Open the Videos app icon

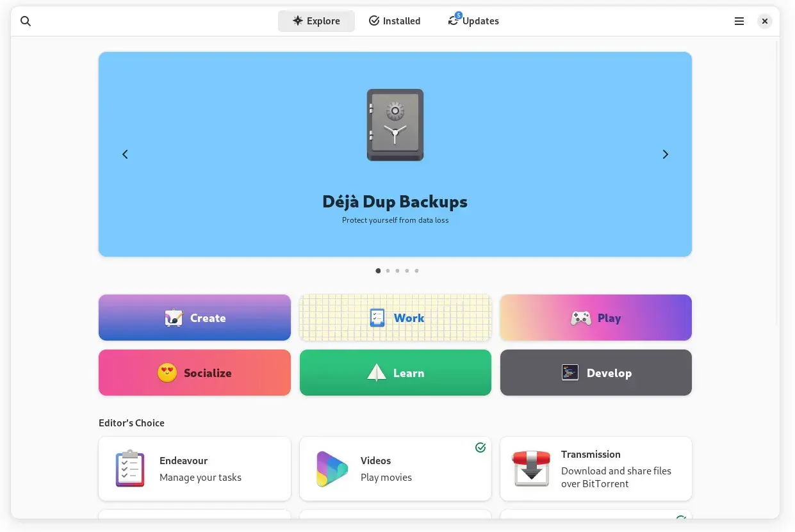332,469
